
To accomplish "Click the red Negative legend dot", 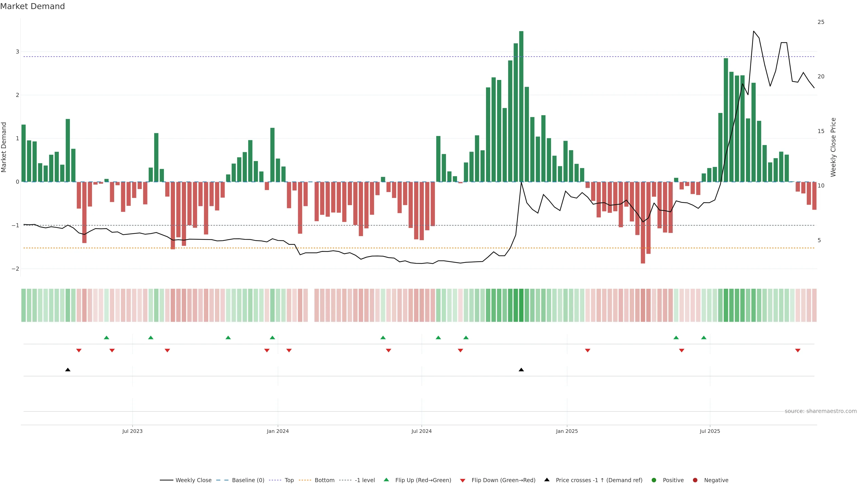I will pyautogui.click(x=695, y=480).
